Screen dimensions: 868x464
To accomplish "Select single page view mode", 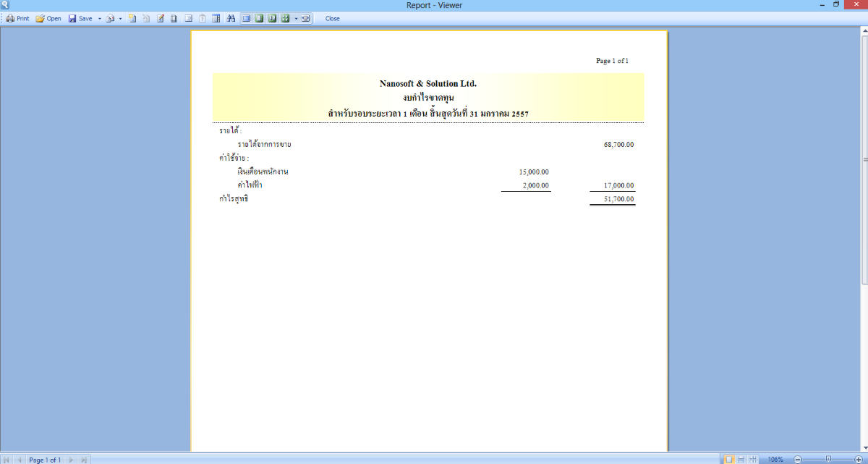I will [259, 18].
